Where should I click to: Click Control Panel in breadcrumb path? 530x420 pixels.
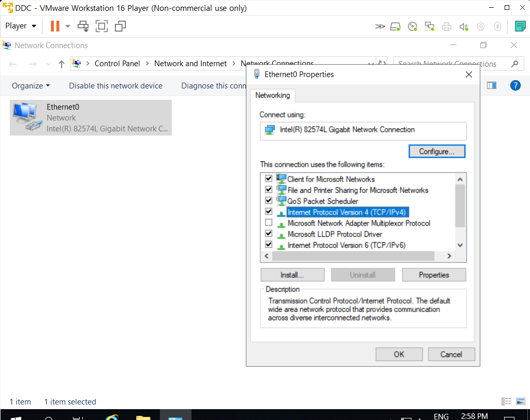pyautogui.click(x=117, y=64)
